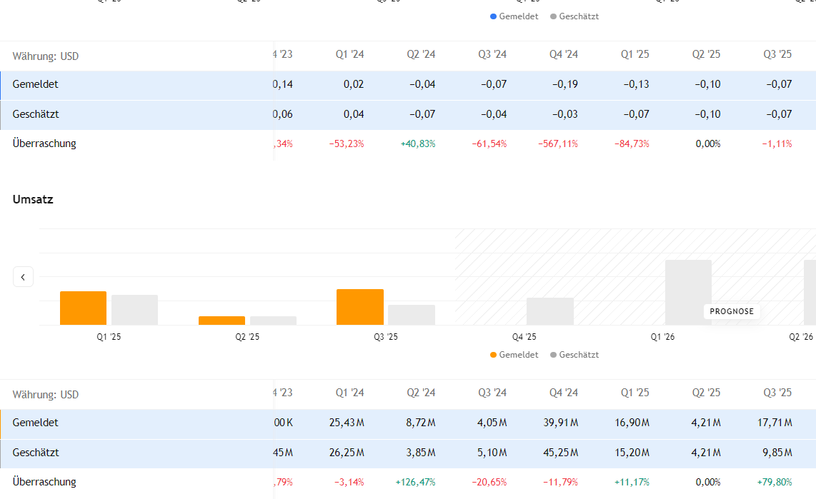Image resolution: width=816 pixels, height=504 pixels.
Task: Select the orange Q1 '25 revenue bar
Action: (83, 308)
